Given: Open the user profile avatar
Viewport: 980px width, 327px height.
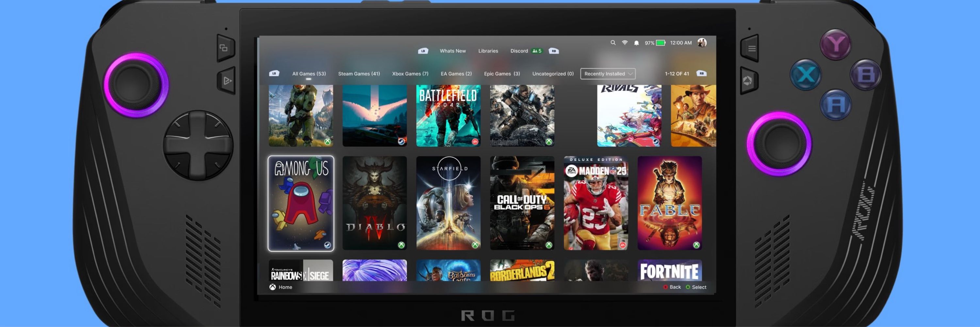Looking at the screenshot, I should click(702, 43).
